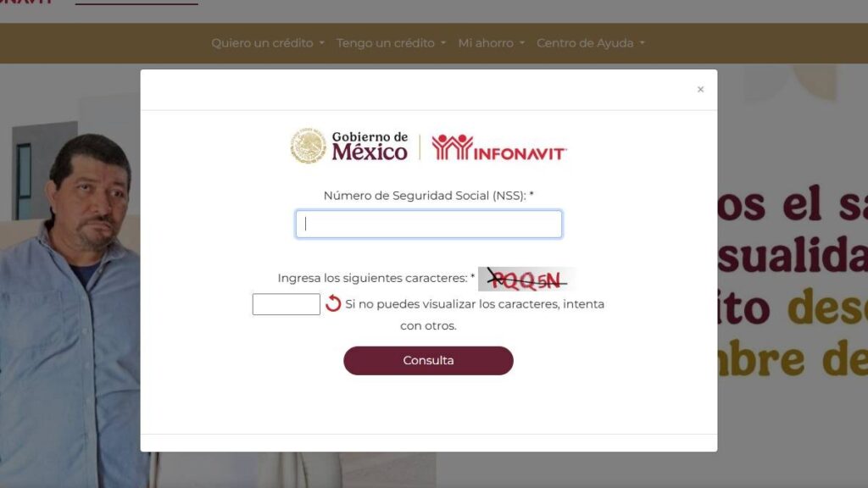This screenshot has height=488, width=868.
Task: Focus the Número de Seguridad Social field
Action: click(x=428, y=224)
